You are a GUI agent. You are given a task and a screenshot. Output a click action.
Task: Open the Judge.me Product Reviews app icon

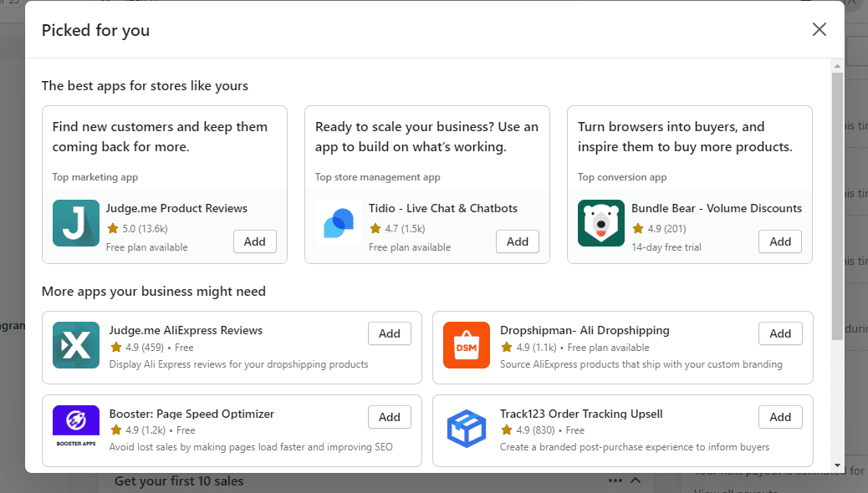[x=76, y=223]
